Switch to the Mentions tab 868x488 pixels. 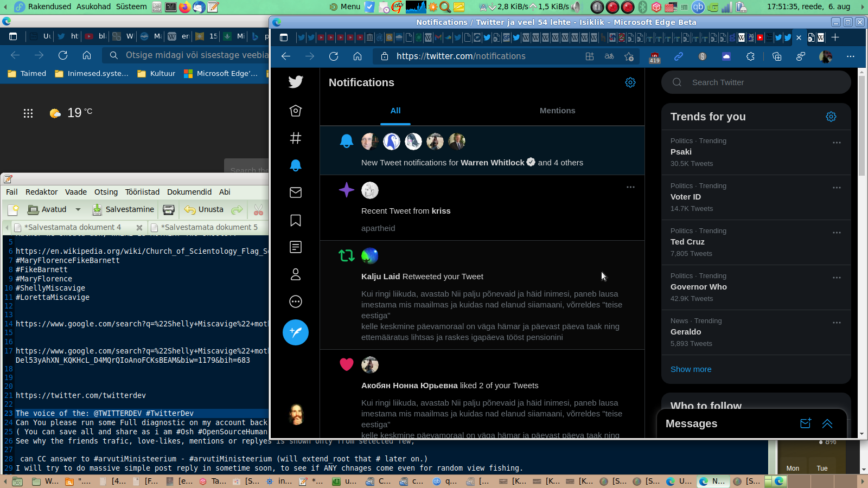click(557, 111)
